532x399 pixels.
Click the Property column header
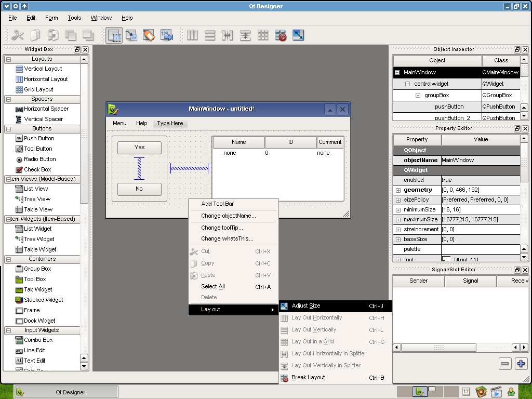coord(417,139)
